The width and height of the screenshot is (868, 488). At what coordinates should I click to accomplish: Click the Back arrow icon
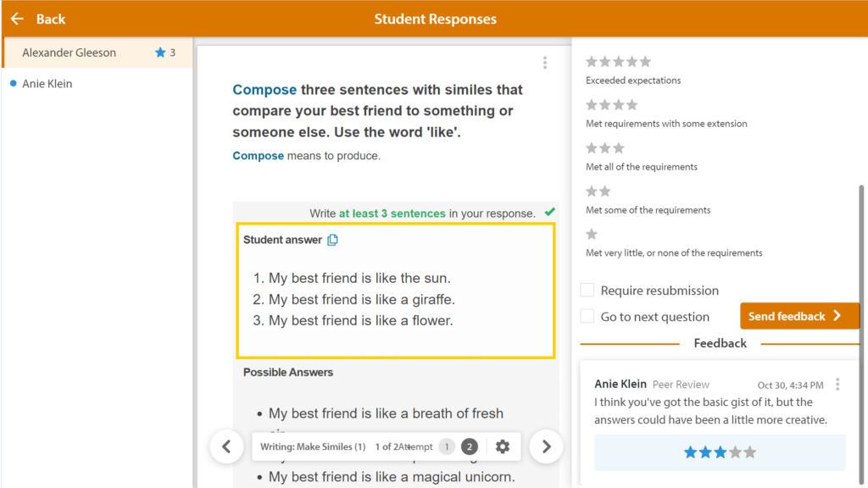(x=17, y=19)
